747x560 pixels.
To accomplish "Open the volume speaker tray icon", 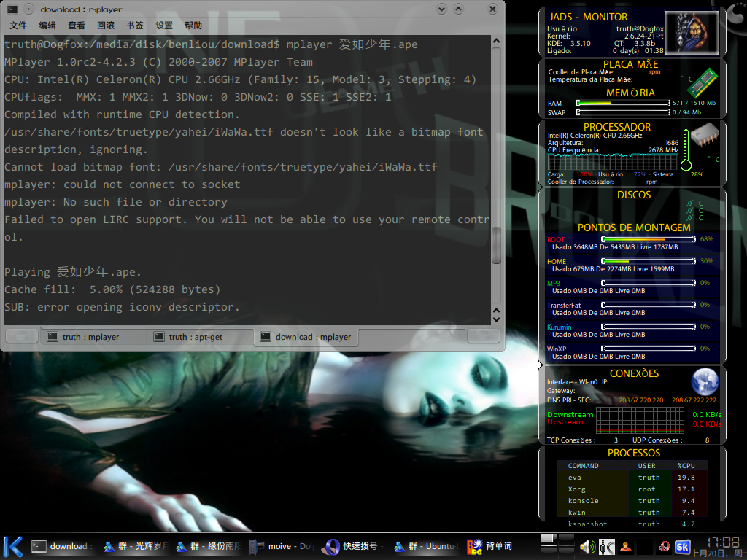I will (x=587, y=547).
